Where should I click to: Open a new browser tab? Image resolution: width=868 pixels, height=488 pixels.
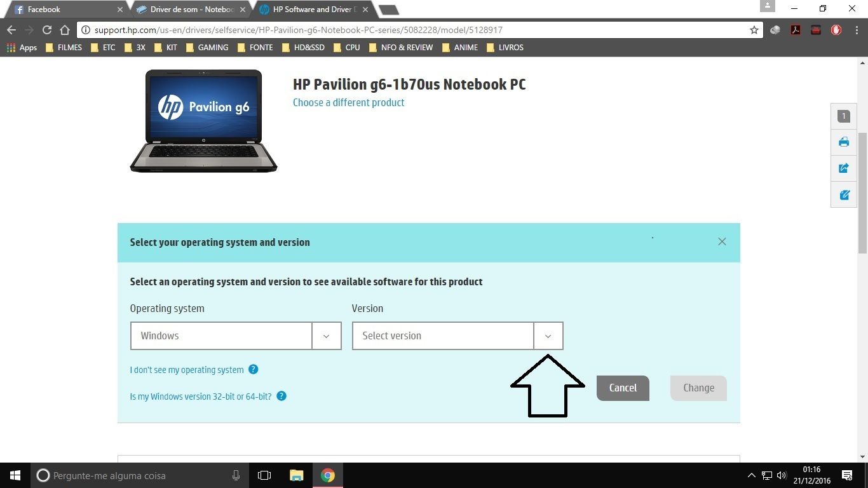point(388,10)
